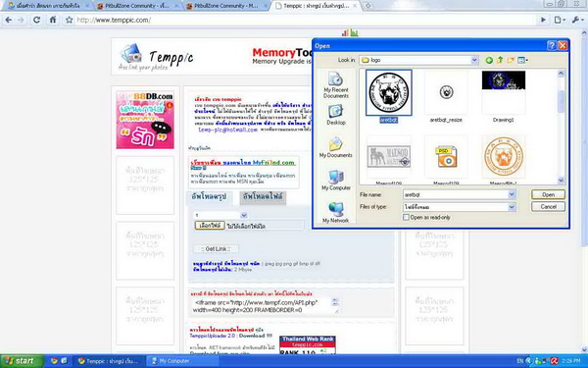Click the choose file button on page
The height and width of the screenshot is (368, 588).
coord(210,226)
